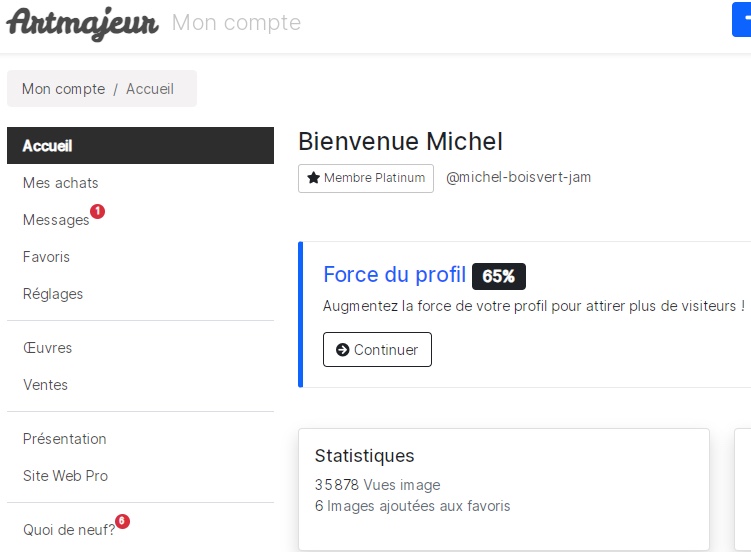Screen dimensions: 751x552
Task: Click the Artmajeur logo
Action: point(82,23)
